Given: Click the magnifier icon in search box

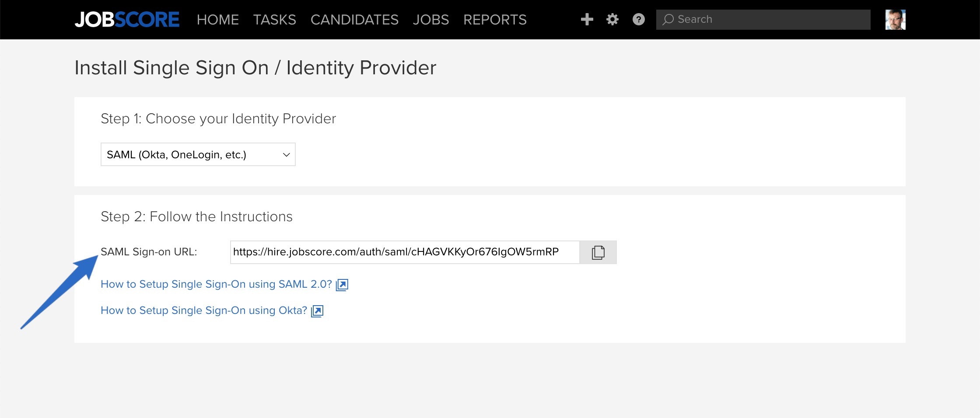Looking at the screenshot, I should 668,20.
